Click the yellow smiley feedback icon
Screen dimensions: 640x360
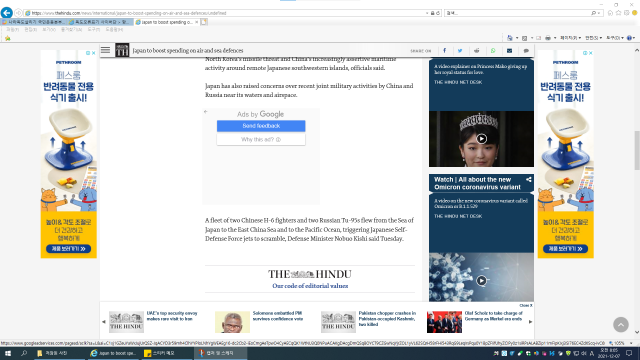tap(635, 13)
